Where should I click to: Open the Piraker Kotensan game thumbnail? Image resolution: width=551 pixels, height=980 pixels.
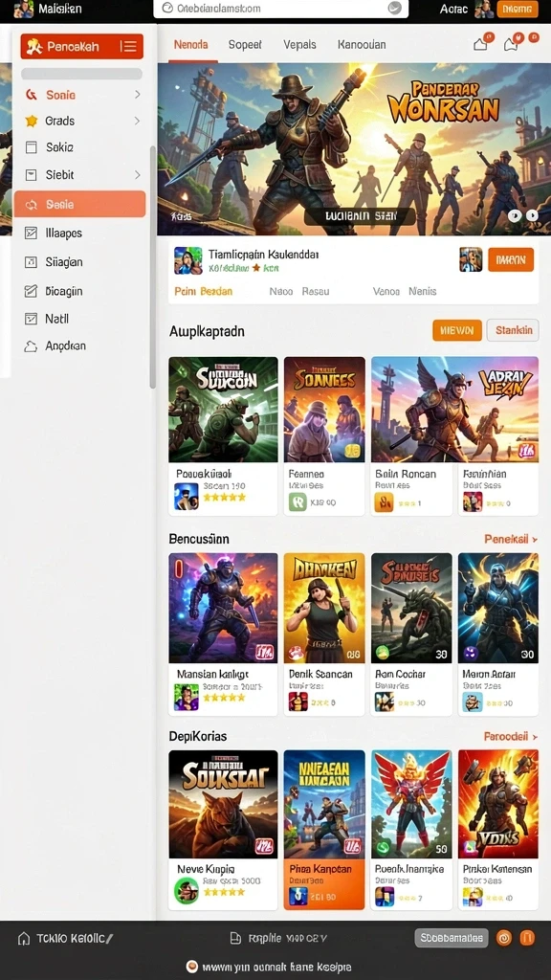pyautogui.click(x=497, y=804)
